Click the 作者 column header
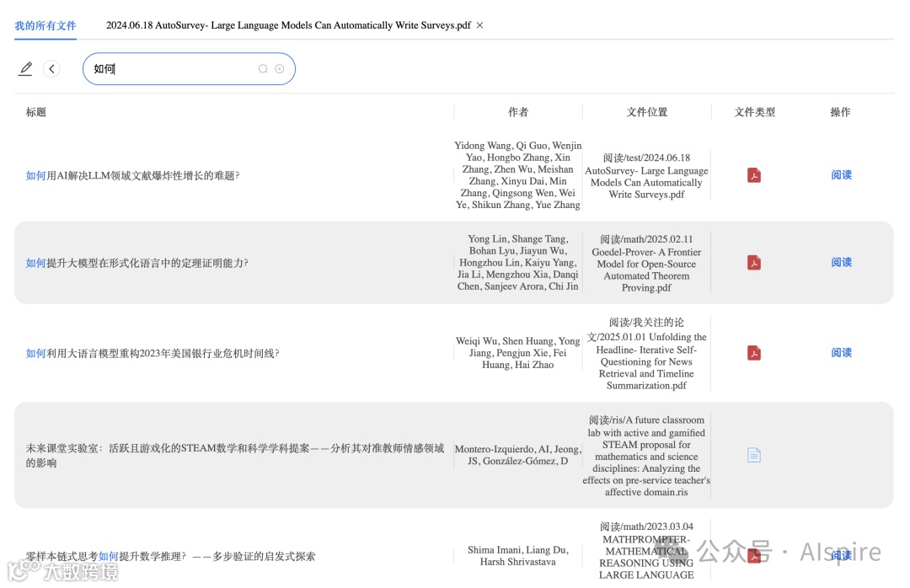 coord(518,112)
